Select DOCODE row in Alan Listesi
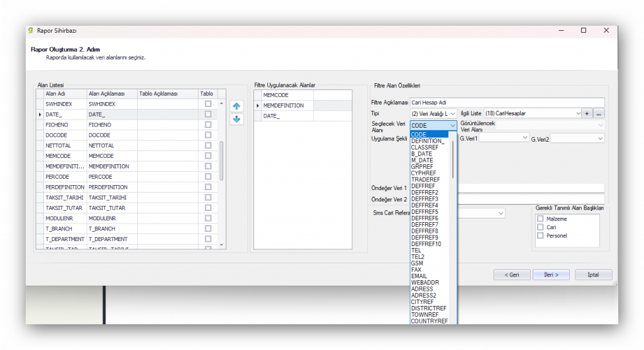The width and height of the screenshot is (644, 350). point(127,135)
